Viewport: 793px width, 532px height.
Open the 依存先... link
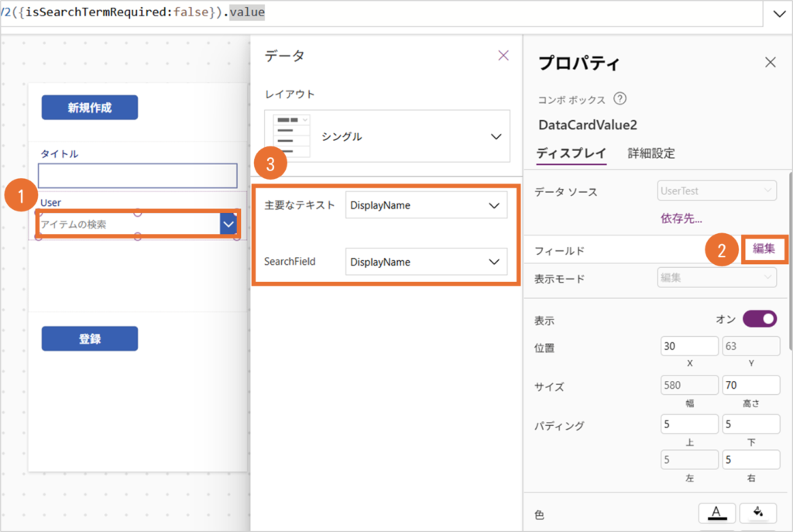(x=681, y=219)
